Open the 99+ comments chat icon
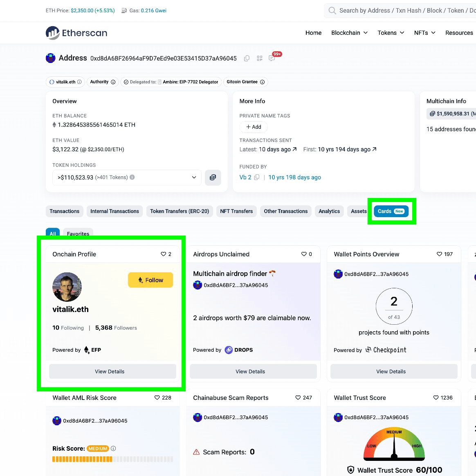 (x=272, y=58)
